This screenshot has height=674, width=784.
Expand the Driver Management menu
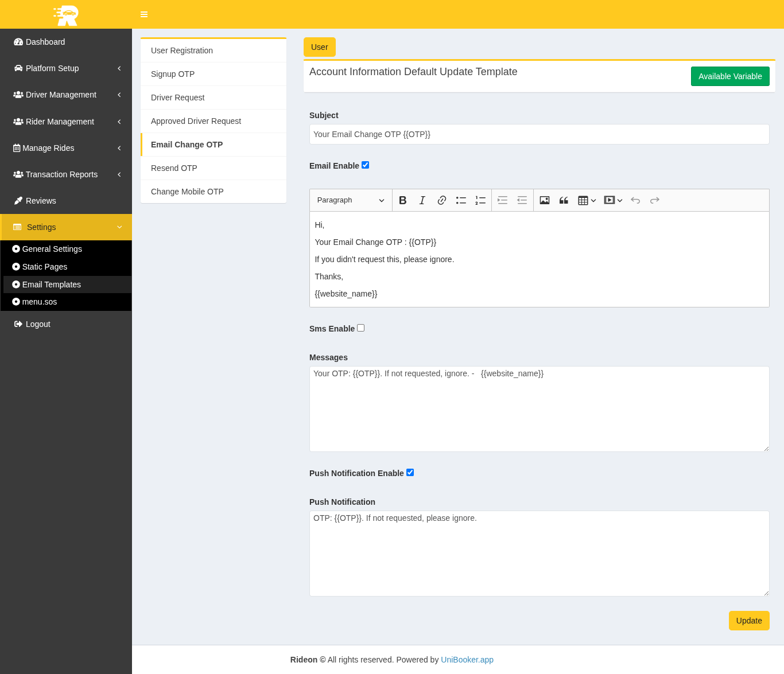coord(66,95)
